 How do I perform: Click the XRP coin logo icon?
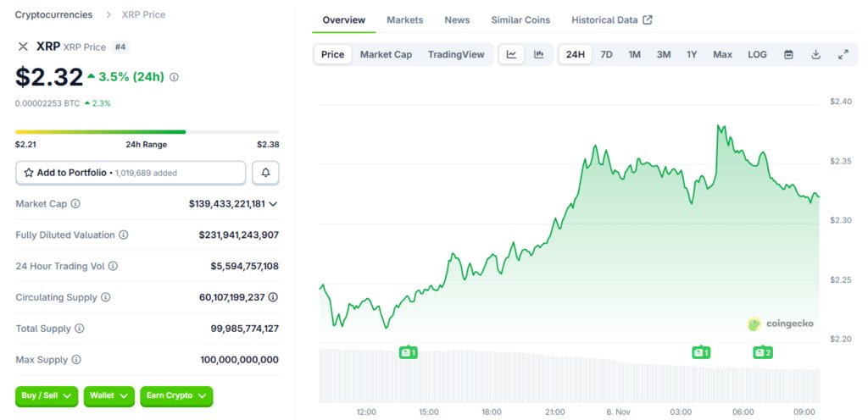click(23, 47)
